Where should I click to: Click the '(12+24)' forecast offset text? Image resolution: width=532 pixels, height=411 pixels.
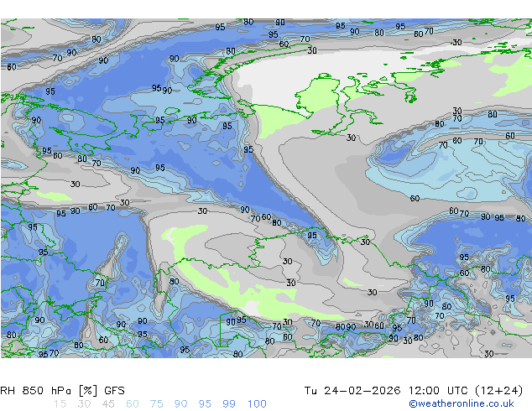pyautogui.click(x=498, y=391)
